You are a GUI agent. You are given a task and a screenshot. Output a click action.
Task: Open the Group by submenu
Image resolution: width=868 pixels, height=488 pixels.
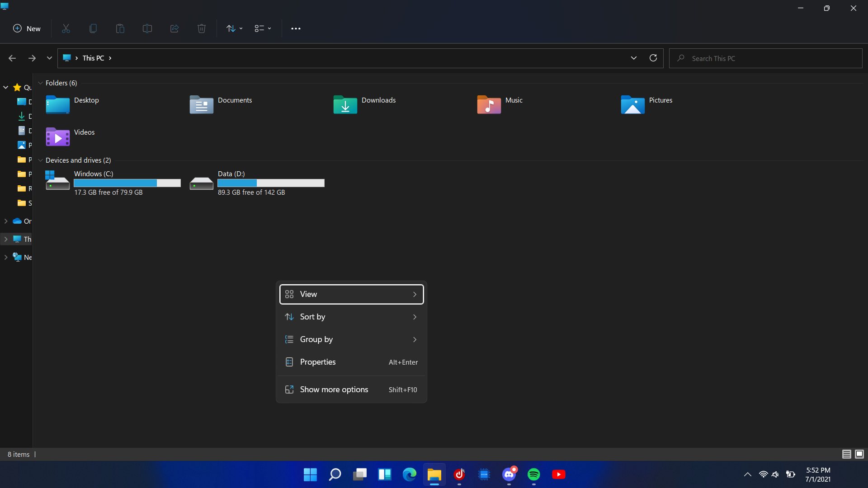coord(351,339)
